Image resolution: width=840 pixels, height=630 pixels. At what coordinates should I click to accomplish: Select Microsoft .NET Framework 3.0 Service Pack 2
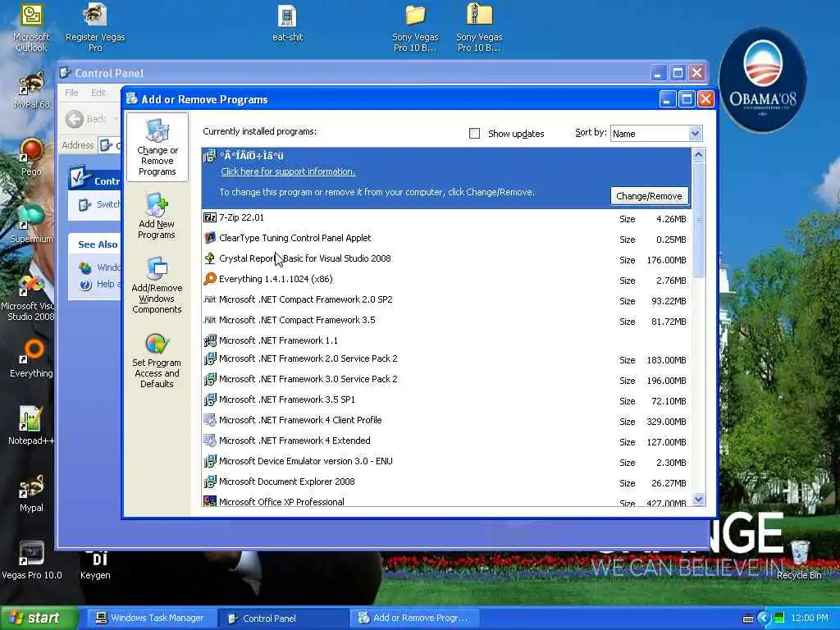click(446, 379)
